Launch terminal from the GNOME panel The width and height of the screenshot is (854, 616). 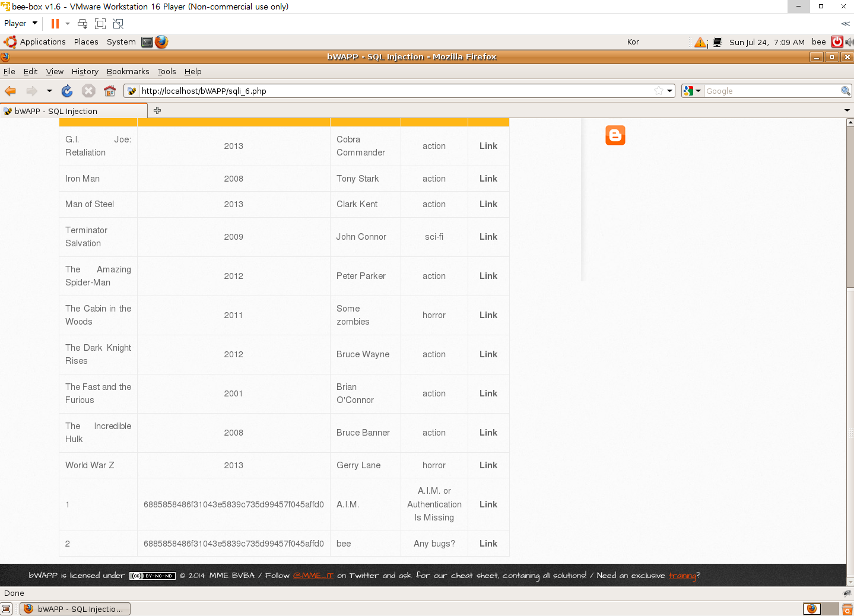click(147, 42)
